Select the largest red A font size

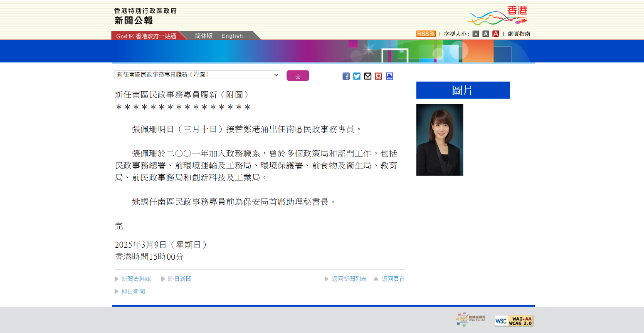point(496,34)
